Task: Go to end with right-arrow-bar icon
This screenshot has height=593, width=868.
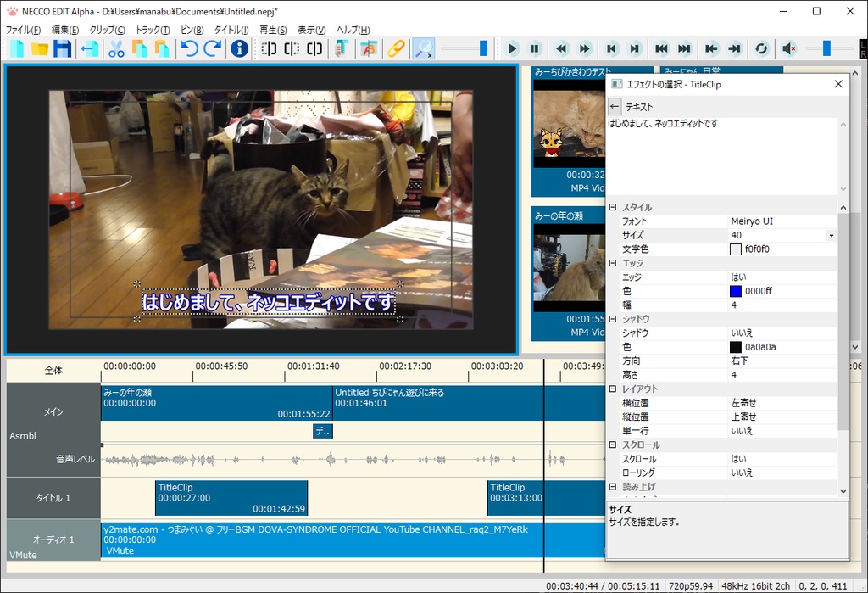Action: click(x=734, y=48)
